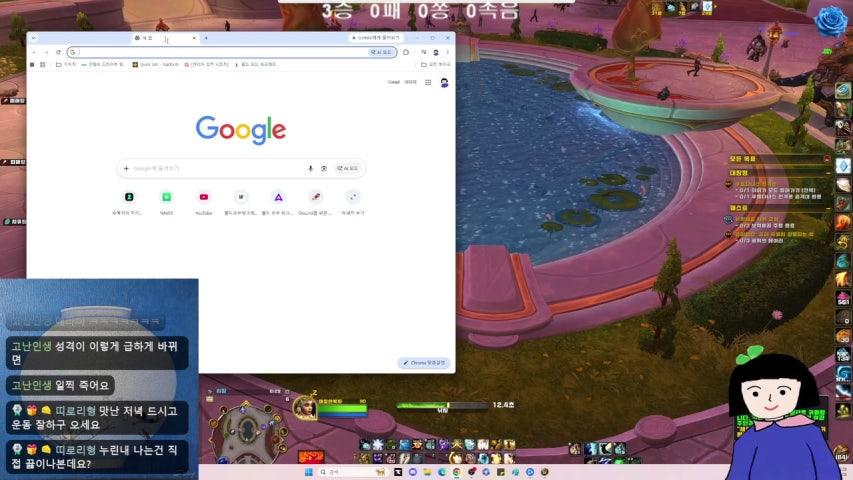Click the Customize Chrome button
The height and width of the screenshot is (480, 853).
click(424, 363)
